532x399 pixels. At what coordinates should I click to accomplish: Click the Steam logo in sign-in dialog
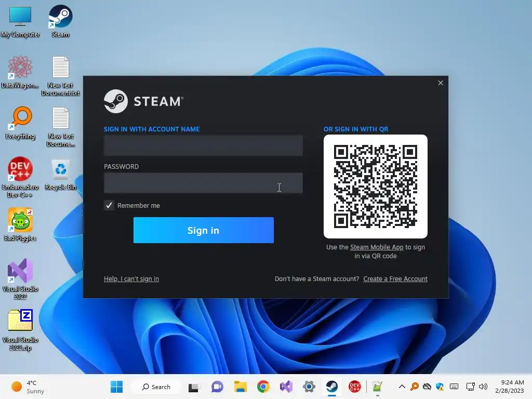pyautogui.click(x=143, y=101)
